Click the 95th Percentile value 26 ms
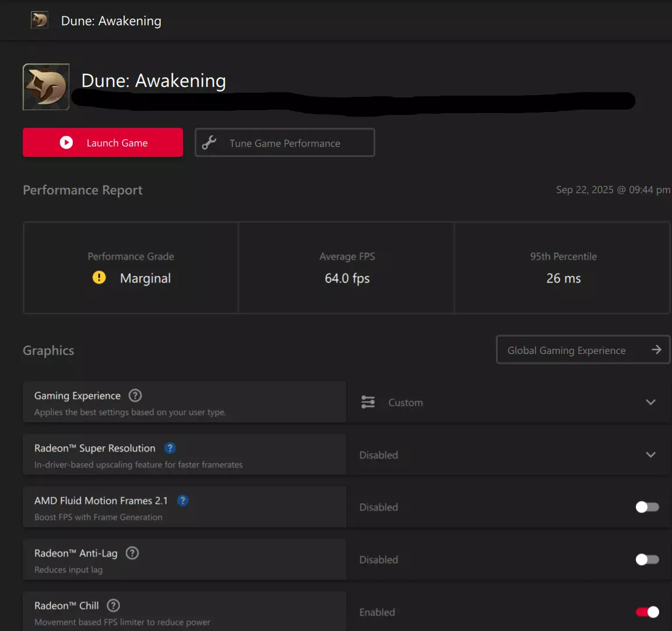 tap(563, 278)
